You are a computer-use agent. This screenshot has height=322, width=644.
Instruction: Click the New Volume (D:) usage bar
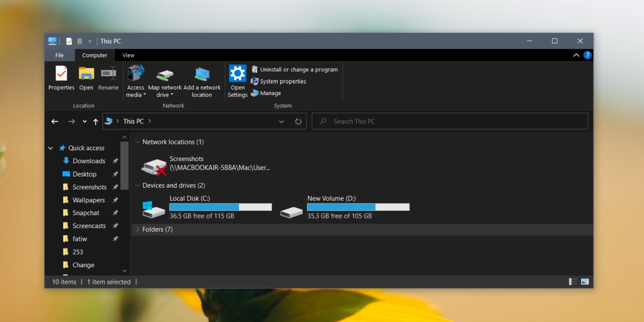coord(358,207)
